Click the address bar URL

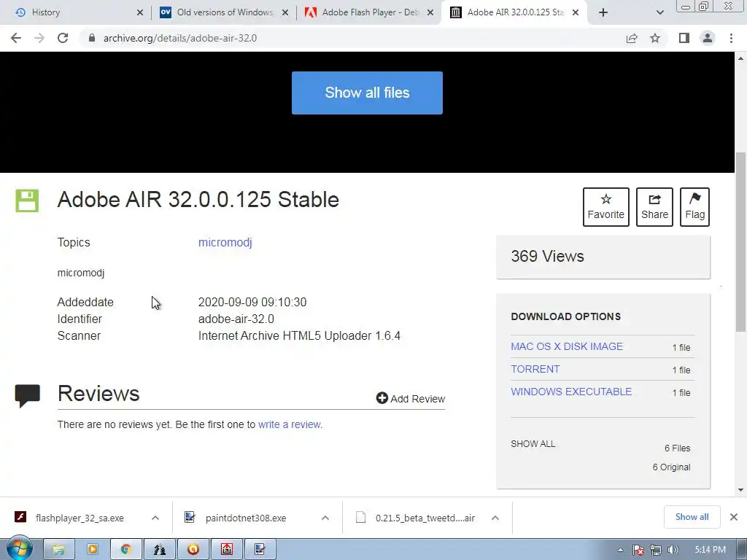(180, 38)
